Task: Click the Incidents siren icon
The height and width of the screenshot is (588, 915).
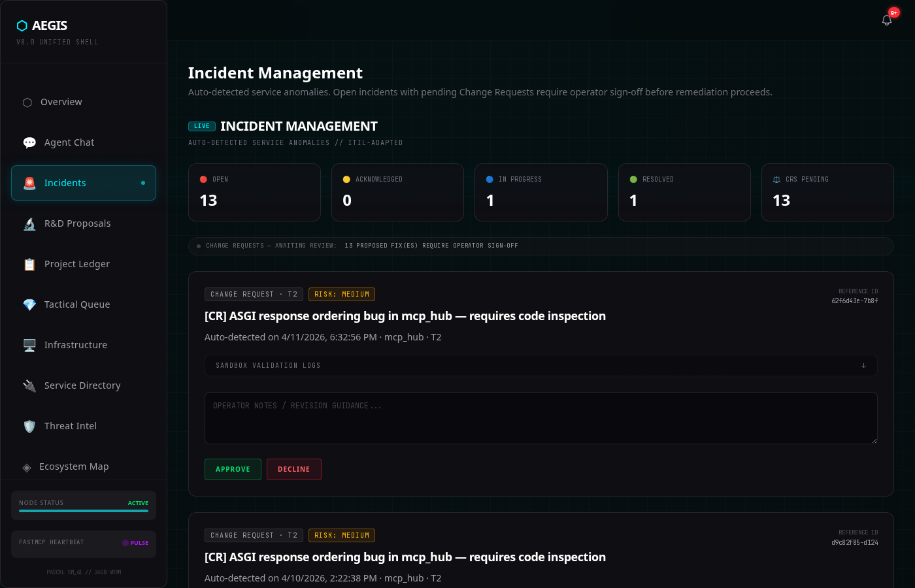Action: tap(29, 183)
